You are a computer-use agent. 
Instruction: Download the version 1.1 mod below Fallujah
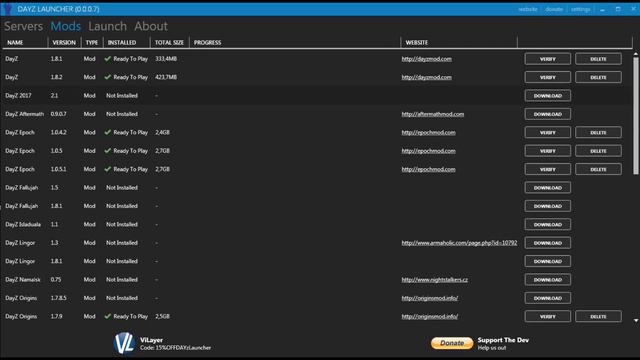click(x=548, y=224)
